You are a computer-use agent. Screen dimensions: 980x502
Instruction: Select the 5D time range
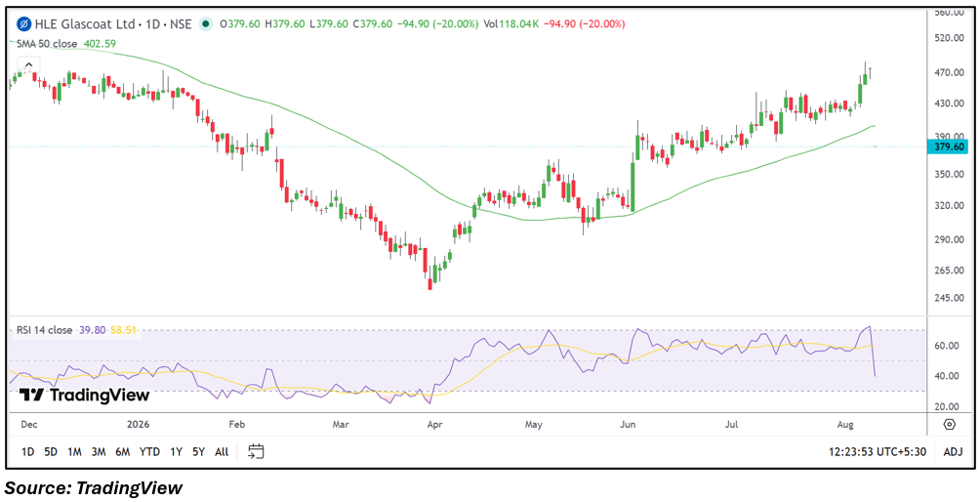tap(51, 451)
